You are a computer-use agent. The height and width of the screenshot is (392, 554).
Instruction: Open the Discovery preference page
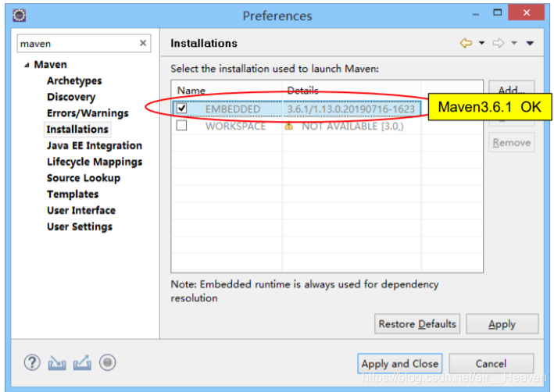71,97
